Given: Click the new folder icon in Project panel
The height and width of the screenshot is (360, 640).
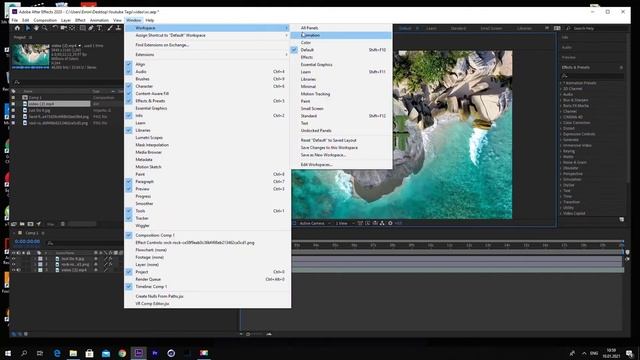Looking at the screenshot, I should point(22,224).
